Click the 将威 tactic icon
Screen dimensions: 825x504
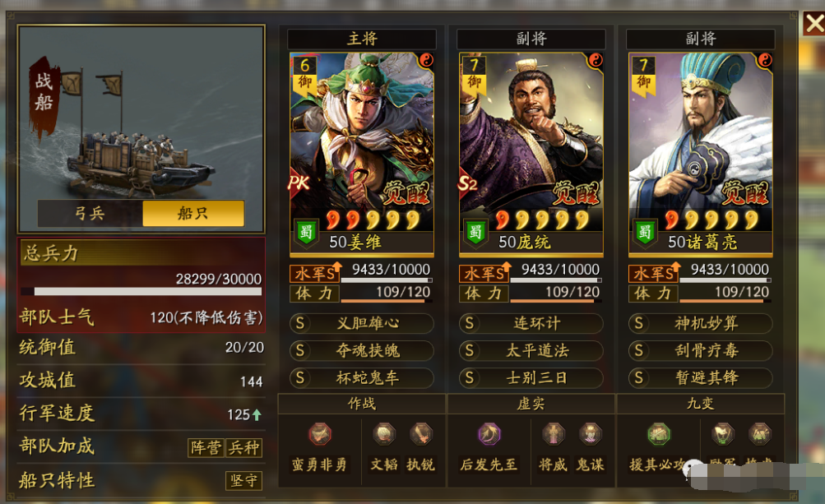tap(554, 435)
